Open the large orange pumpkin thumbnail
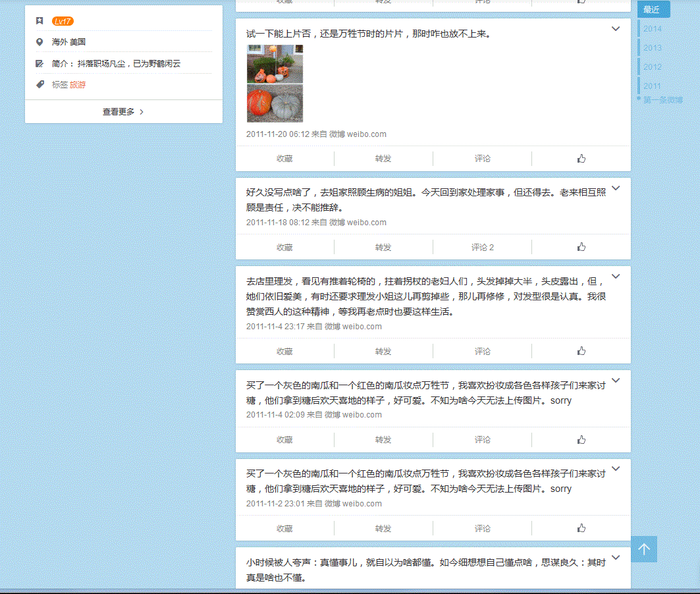 click(x=261, y=103)
